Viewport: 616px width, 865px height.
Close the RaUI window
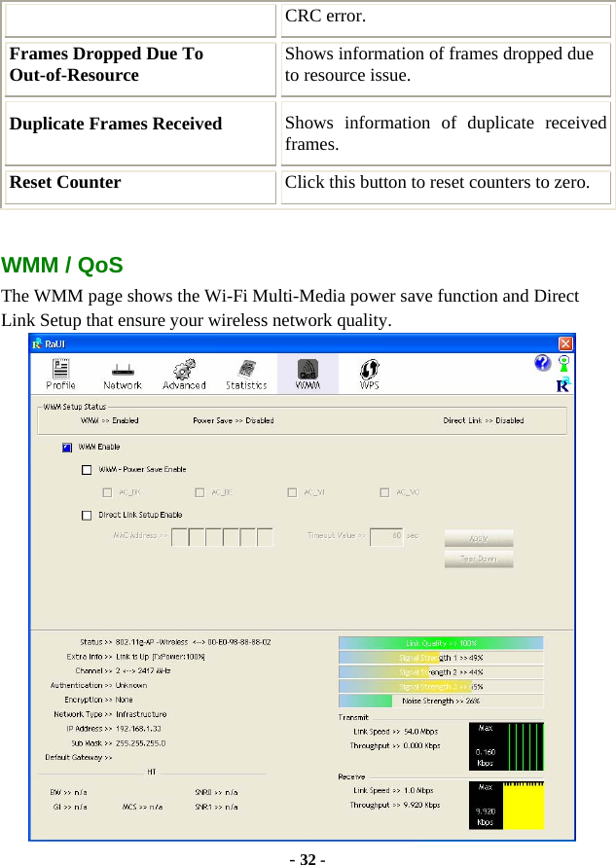[565, 343]
